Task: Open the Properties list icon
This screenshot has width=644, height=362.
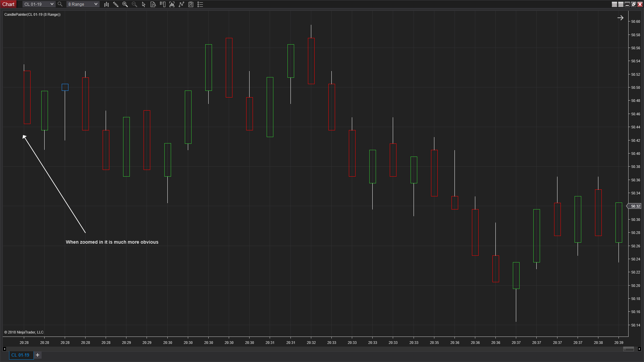Action: pyautogui.click(x=200, y=4)
